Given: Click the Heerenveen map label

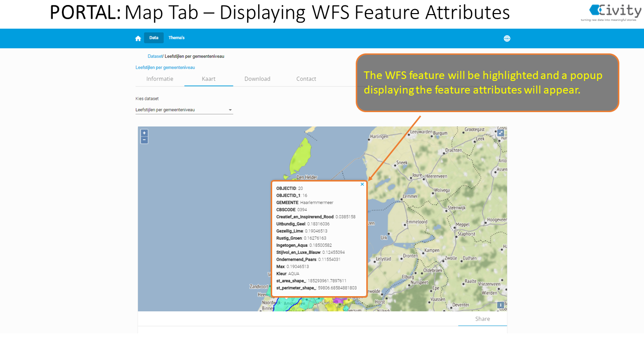Looking at the screenshot, I should point(436,176).
